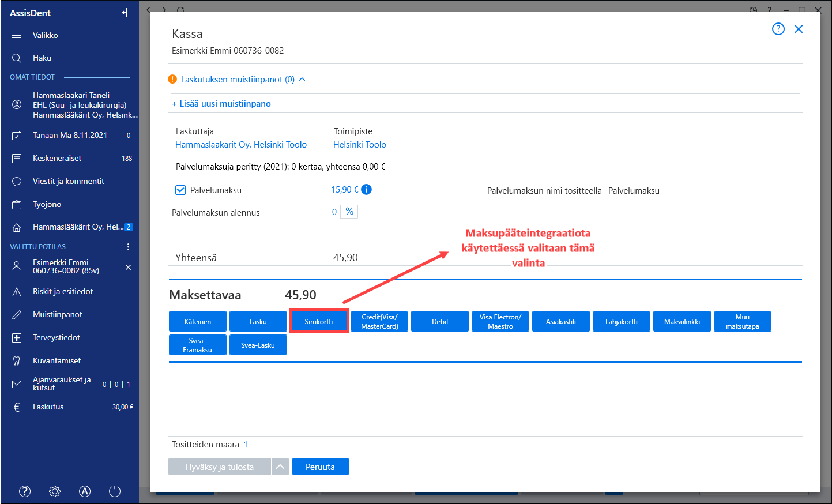Choose the Asiakastili payment method
The width and height of the screenshot is (832, 504).
tap(561, 321)
